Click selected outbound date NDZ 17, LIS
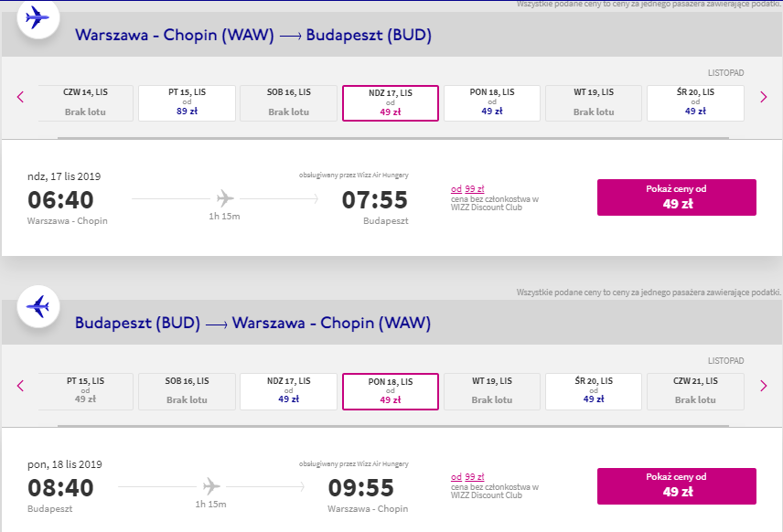The image size is (783, 532). 391,103
